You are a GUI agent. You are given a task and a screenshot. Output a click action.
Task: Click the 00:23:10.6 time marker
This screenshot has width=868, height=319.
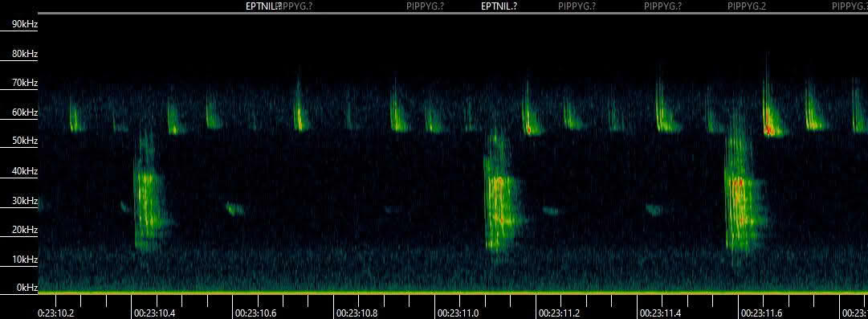click(x=256, y=313)
